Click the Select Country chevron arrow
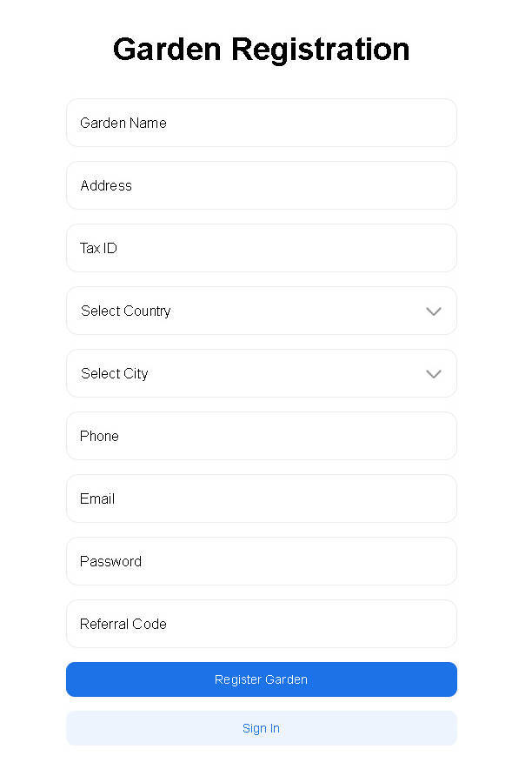Viewport: 532px width, 776px height. tap(433, 311)
